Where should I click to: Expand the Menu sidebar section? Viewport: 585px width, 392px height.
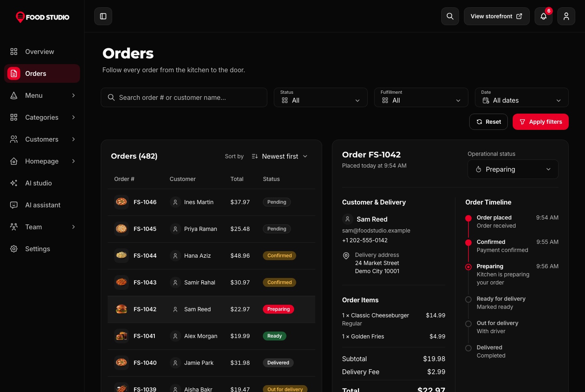[42, 95]
